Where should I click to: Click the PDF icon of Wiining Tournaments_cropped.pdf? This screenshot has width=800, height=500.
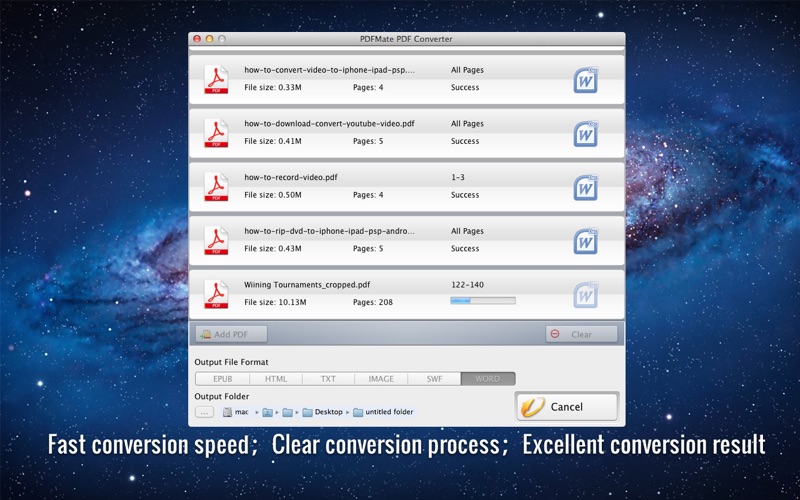[216, 294]
